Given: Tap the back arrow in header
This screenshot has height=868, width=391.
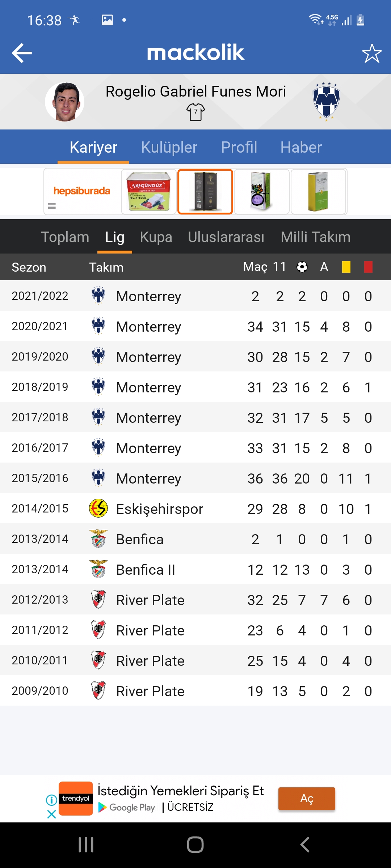Looking at the screenshot, I should [x=22, y=53].
